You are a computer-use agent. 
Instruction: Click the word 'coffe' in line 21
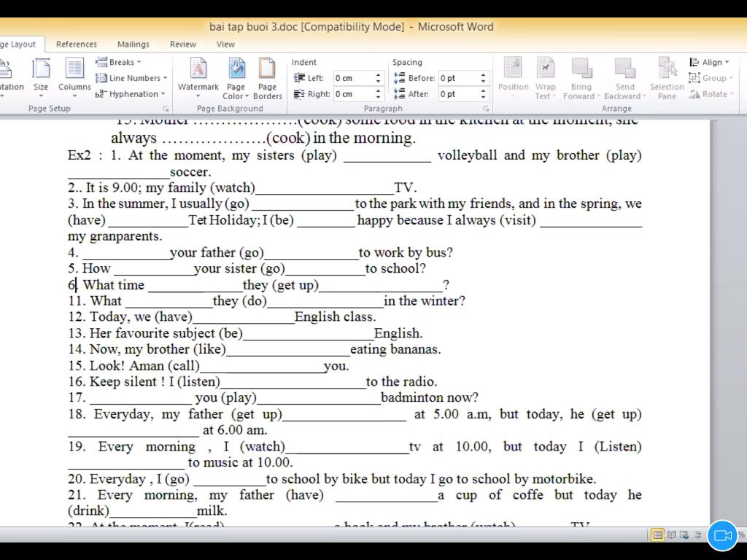click(528, 495)
